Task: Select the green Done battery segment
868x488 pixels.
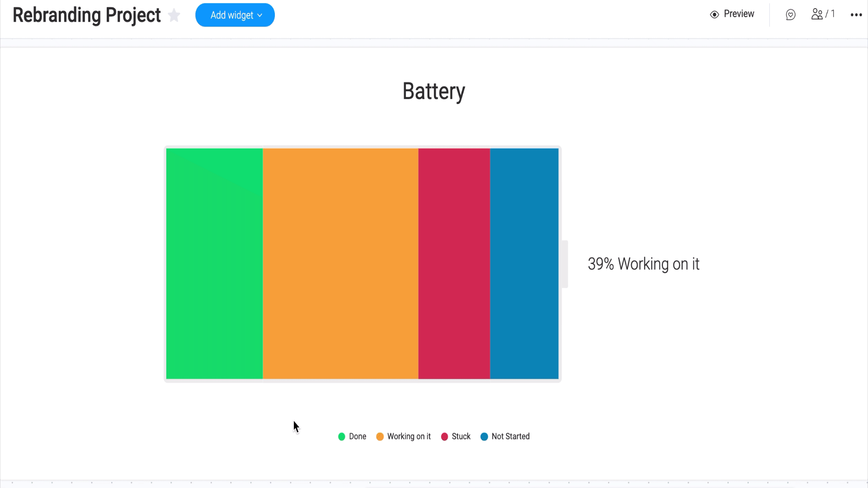Action: click(x=214, y=263)
